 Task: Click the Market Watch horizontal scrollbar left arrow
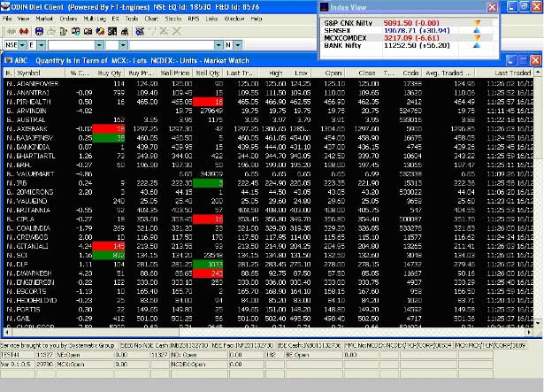pos(6,332)
